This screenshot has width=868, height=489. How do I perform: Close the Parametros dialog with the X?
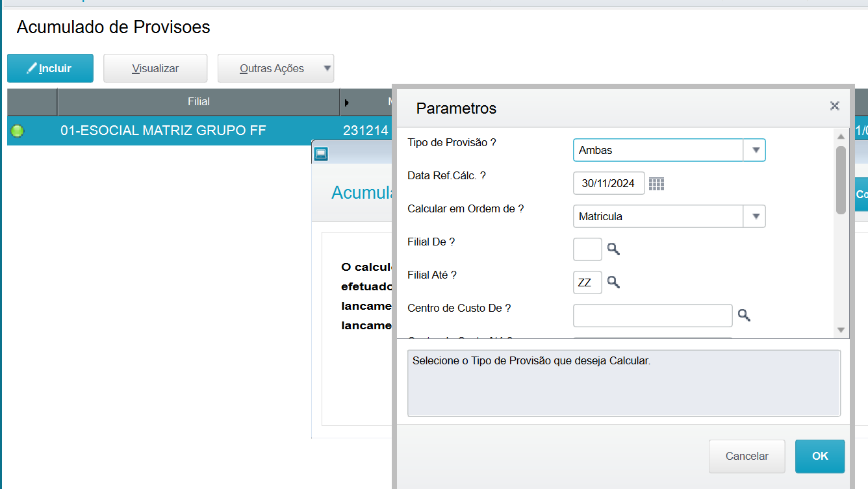(x=835, y=106)
